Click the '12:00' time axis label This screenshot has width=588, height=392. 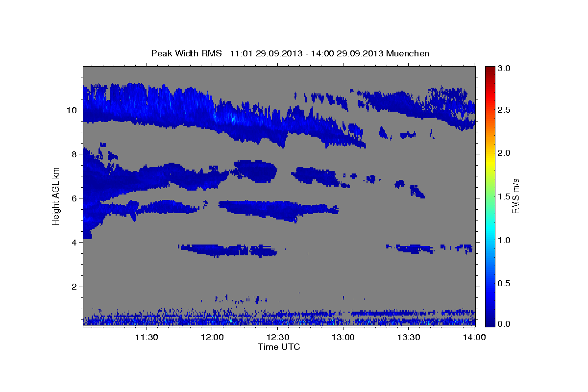pos(212,337)
